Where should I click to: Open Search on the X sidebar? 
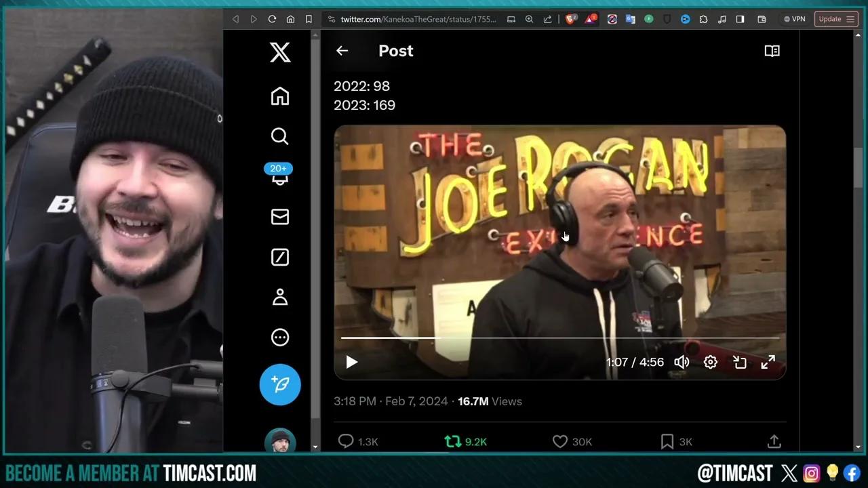click(x=280, y=136)
